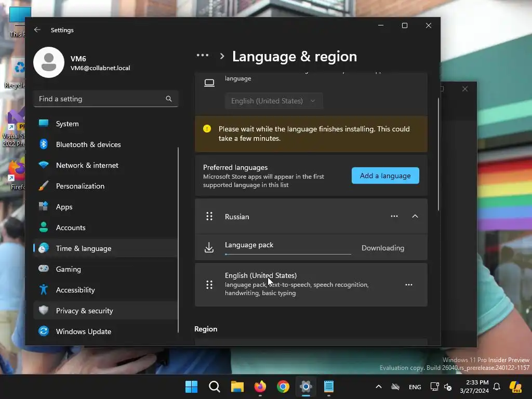532x399 pixels.
Task: Click the System monitor icon in sidebar
Action: coord(44,124)
